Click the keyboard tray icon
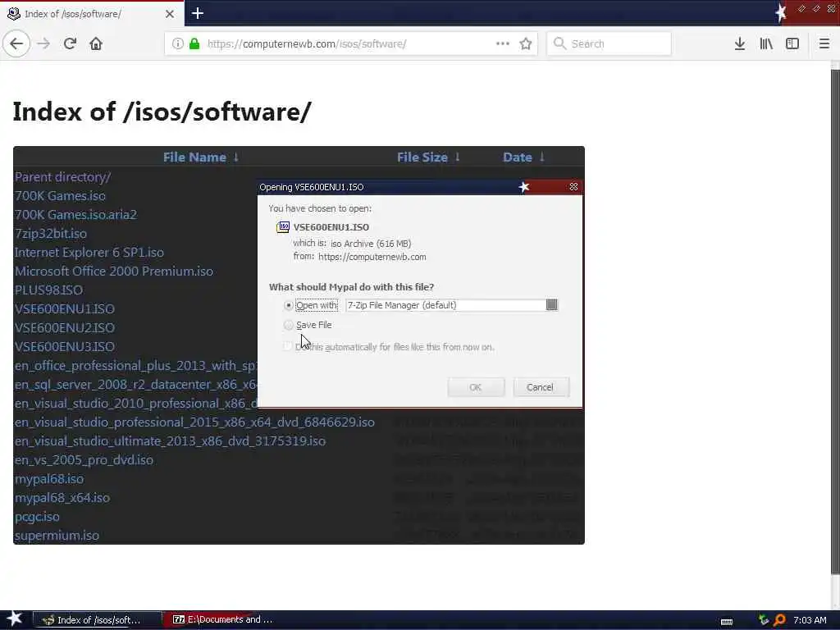 point(727,622)
